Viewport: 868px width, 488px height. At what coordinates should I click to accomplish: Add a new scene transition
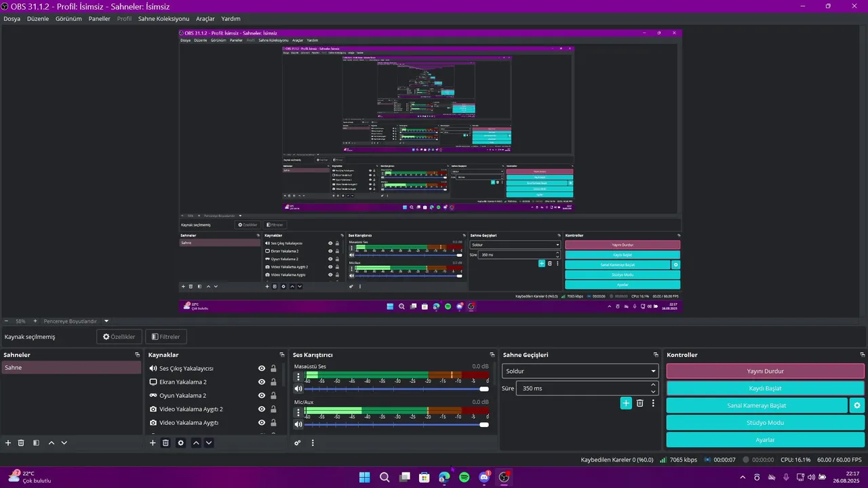(626, 403)
